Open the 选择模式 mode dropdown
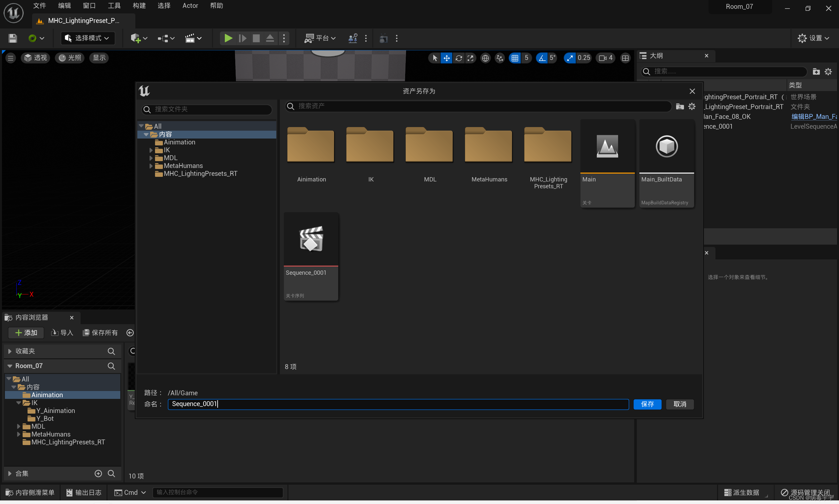Screen dimensions: 839x504 [88, 38]
